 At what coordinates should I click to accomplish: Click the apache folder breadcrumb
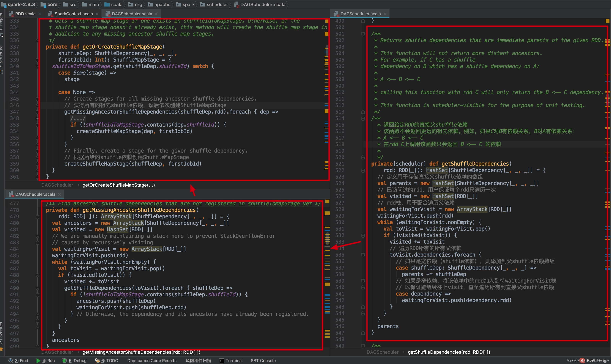(159, 4)
